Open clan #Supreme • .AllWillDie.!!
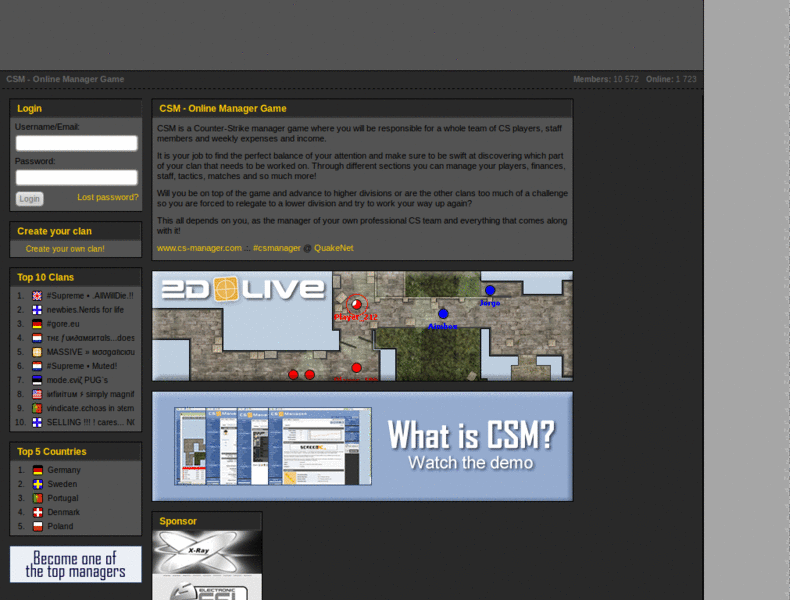Viewport: 800px width, 600px height. click(90, 296)
